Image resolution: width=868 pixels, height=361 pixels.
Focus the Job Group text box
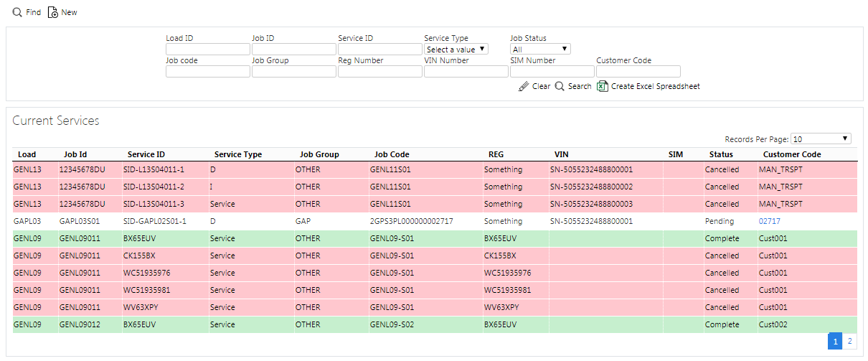(x=294, y=71)
